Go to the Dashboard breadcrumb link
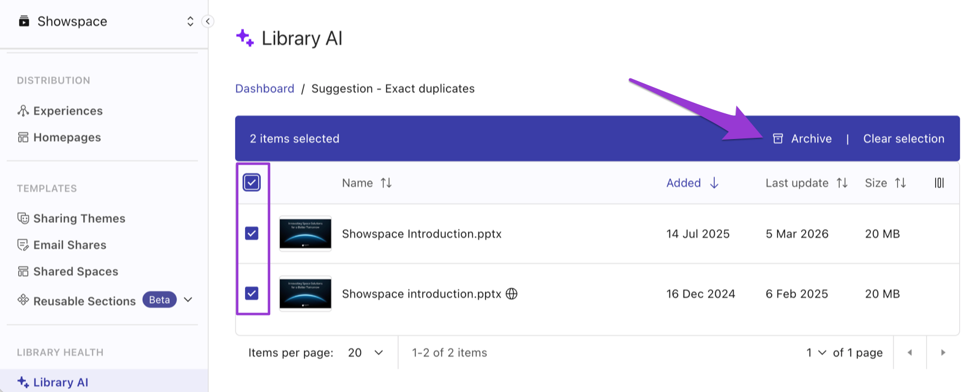The width and height of the screenshot is (980, 392). (x=265, y=89)
